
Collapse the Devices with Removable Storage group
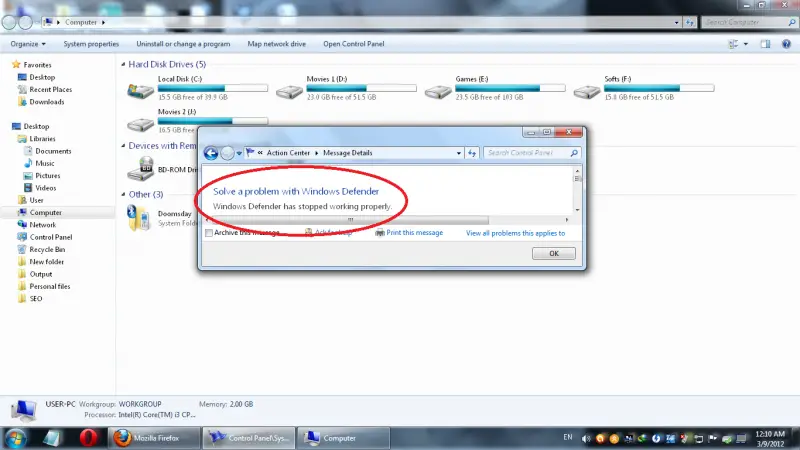(123, 146)
